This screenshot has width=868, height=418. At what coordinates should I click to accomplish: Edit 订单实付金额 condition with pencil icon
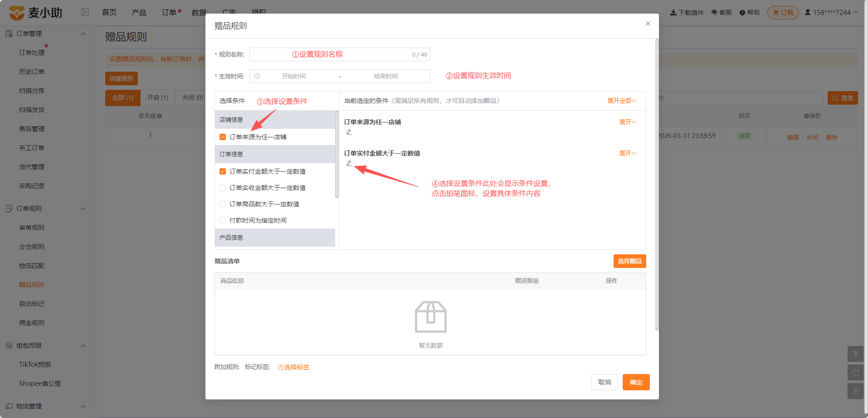349,163
